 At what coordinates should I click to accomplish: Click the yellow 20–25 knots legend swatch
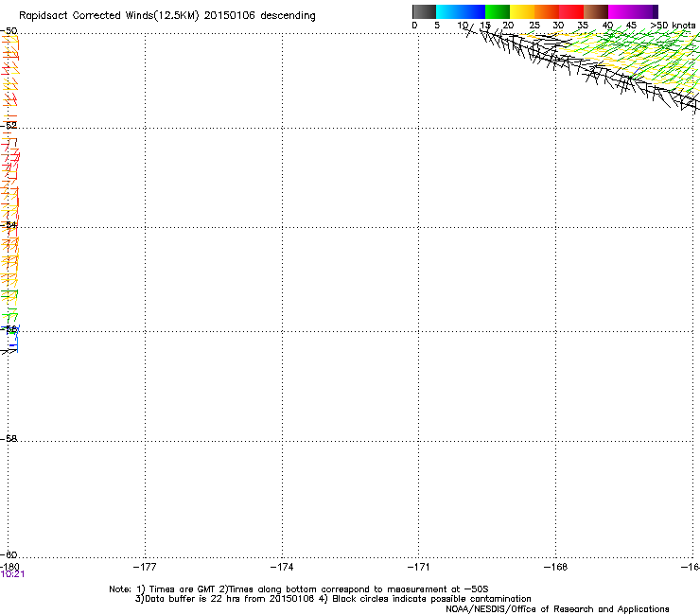point(522,11)
